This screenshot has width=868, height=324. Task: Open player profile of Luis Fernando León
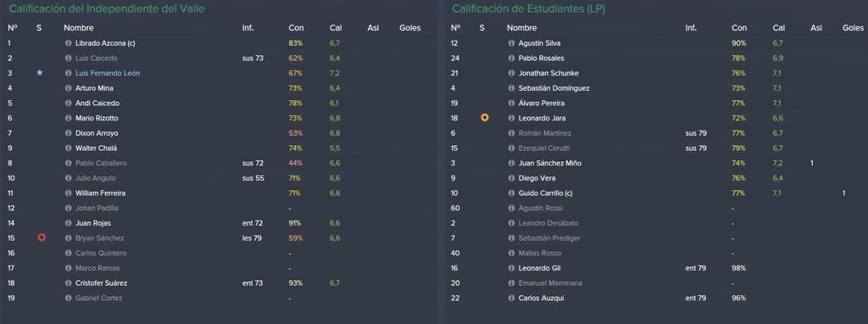[108, 73]
